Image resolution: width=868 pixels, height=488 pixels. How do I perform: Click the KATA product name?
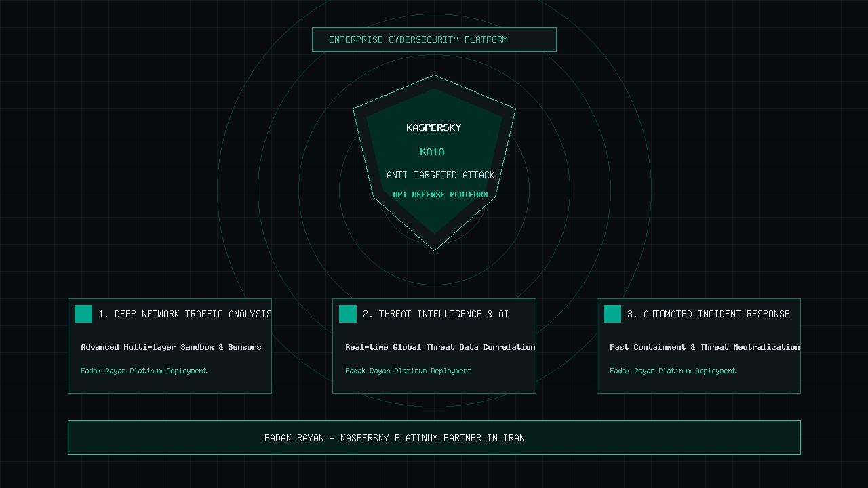[x=433, y=151]
